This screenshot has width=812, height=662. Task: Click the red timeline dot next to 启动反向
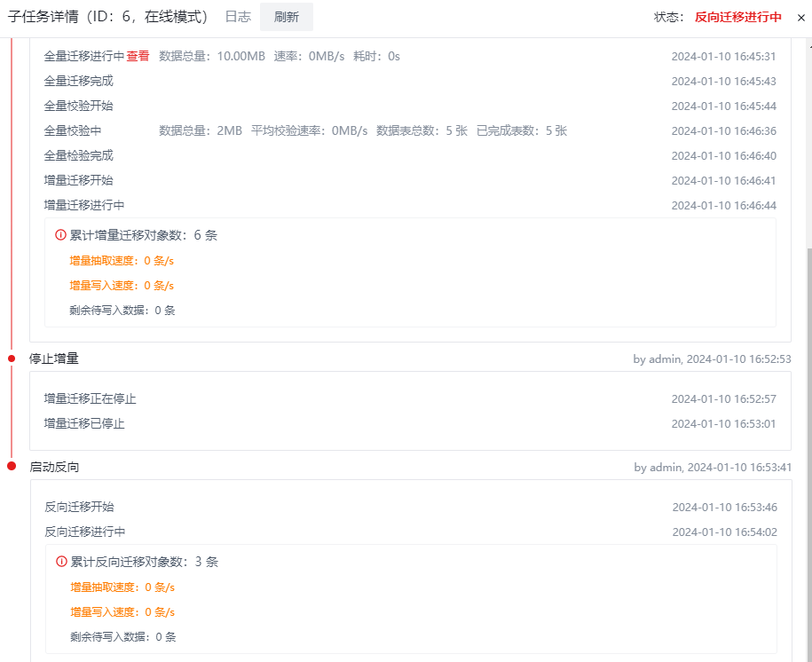[x=10, y=465]
